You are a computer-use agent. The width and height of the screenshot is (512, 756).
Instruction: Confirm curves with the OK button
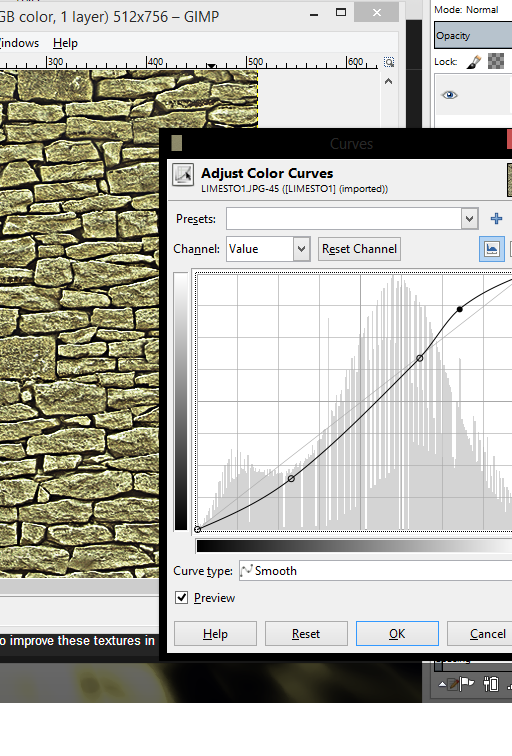(x=397, y=634)
